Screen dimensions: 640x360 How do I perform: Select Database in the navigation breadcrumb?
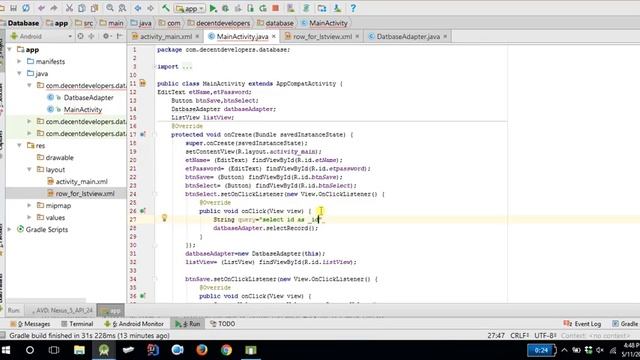(23, 23)
